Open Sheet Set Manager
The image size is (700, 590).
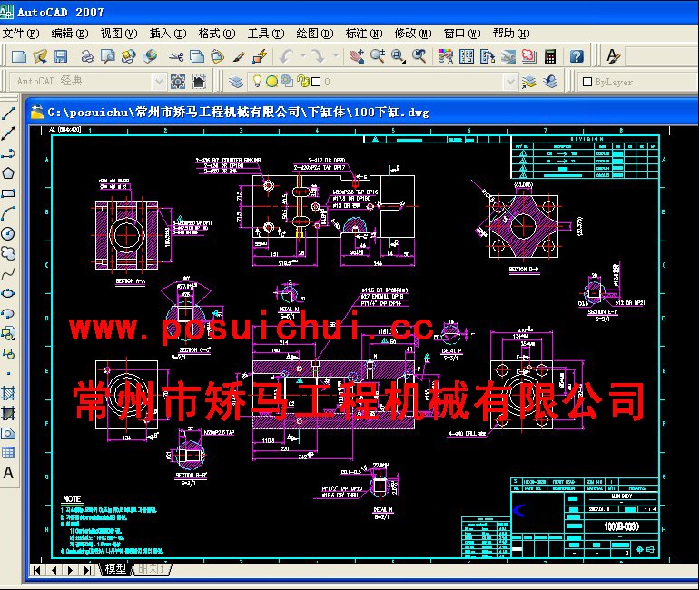tap(508, 56)
